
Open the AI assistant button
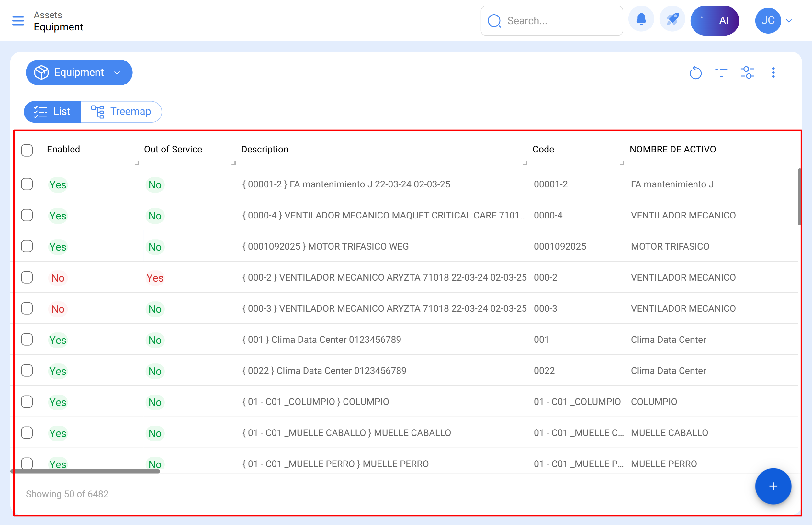click(715, 20)
